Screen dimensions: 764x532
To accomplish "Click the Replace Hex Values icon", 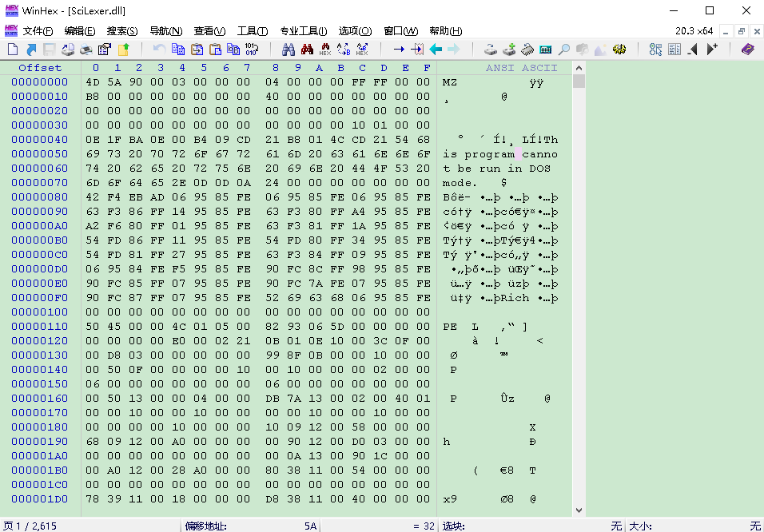I will point(362,50).
